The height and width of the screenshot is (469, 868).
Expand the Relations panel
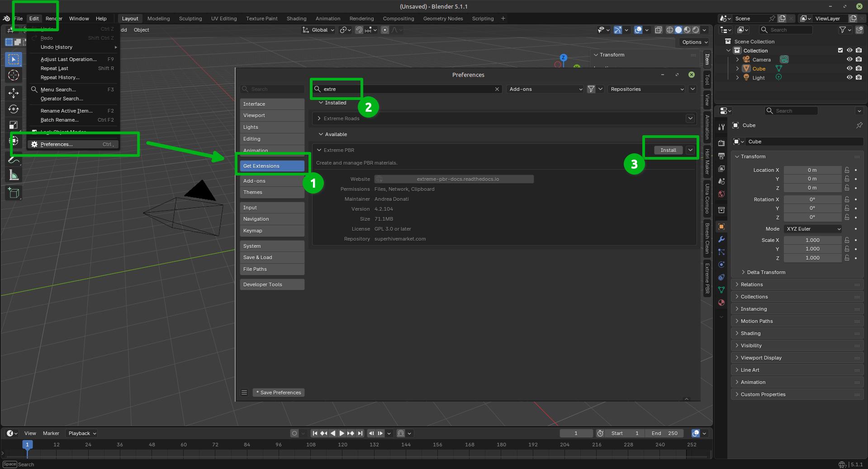(797, 284)
